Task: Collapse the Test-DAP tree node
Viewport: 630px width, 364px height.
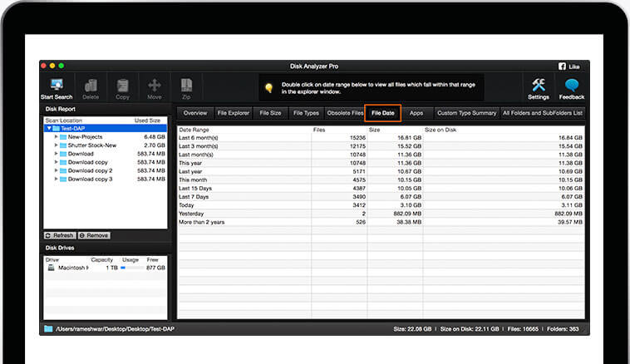Action: [x=49, y=129]
